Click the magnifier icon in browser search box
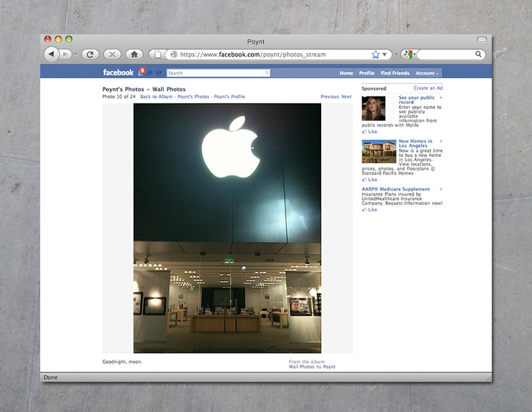532x412 pixels. (478, 54)
